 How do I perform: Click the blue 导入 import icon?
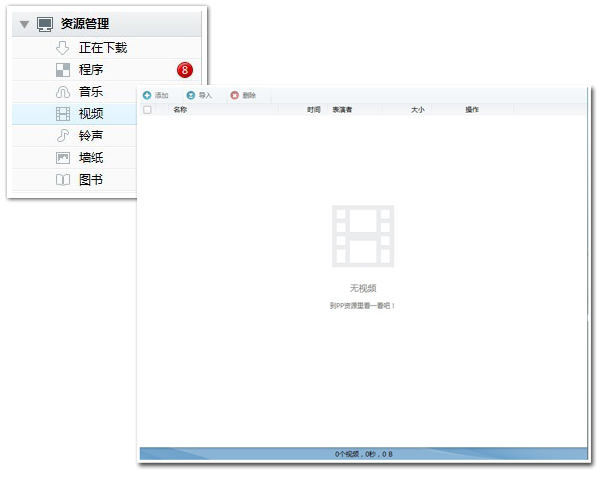pyautogui.click(x=191, y=95)
